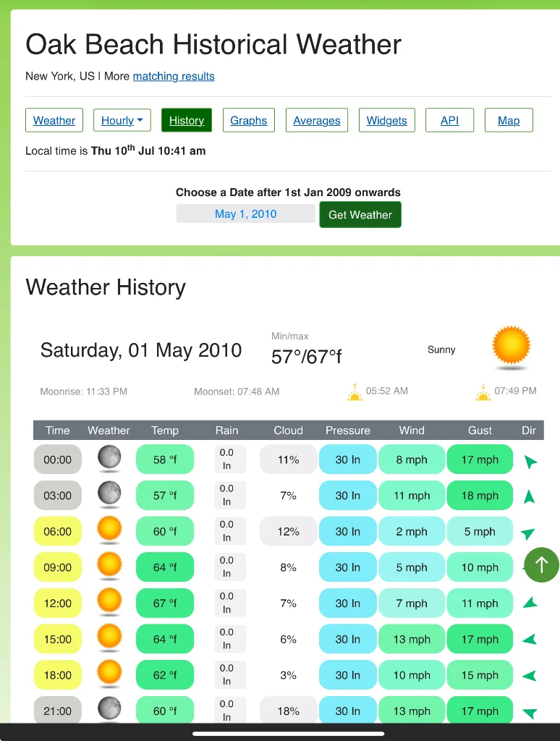Click wind direction arrow for 03:00 row

pyautogui.click(x=530, y=496)
